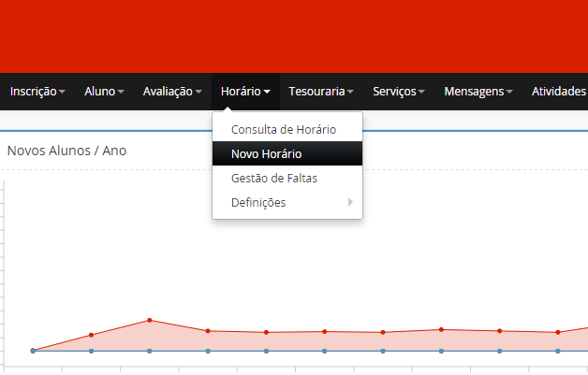The image size is (588, 375).
Task: Expand the Avaliação dropdown caret
Action: click(198, 93)
